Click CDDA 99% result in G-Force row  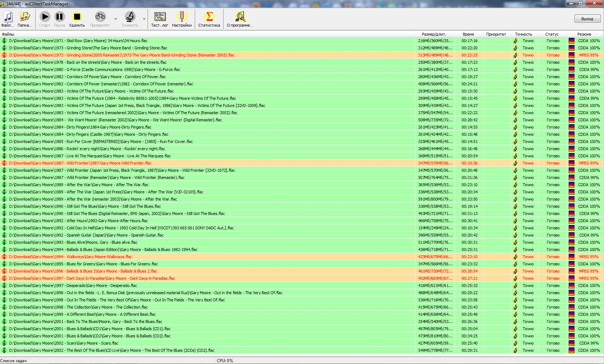point(589,69)
